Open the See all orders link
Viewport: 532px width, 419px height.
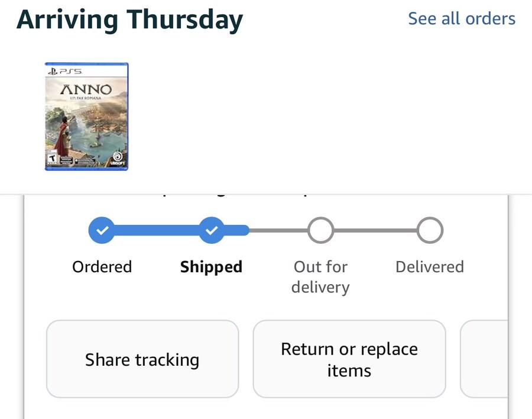click(462, 18)
